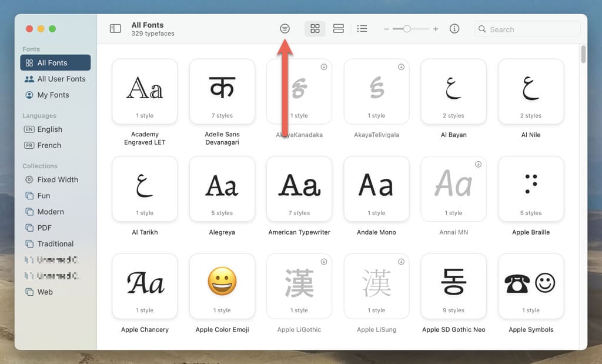602x364 pixels.
Task: Open the Modern collection
Action: [55, 212]
